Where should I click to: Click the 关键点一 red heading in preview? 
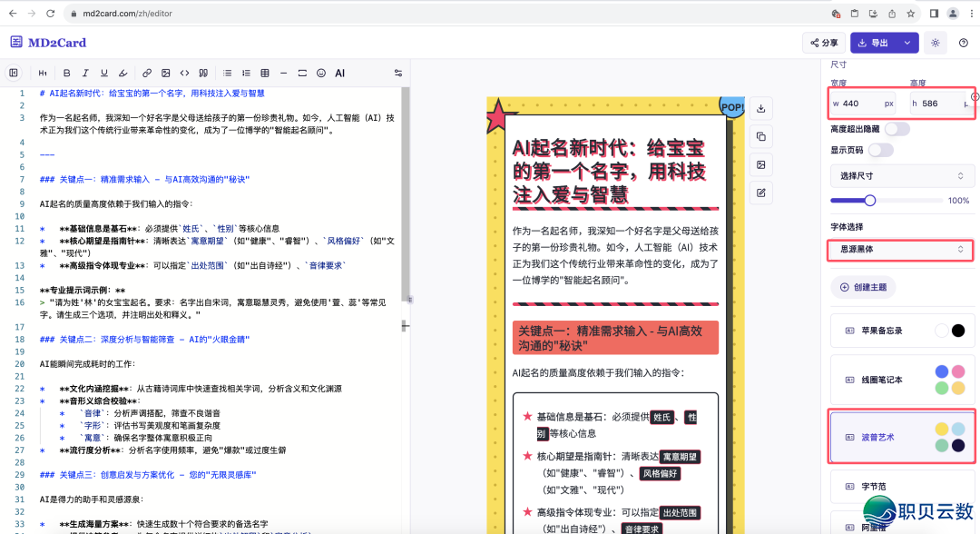pyautogui.click(x=615, y=338)
